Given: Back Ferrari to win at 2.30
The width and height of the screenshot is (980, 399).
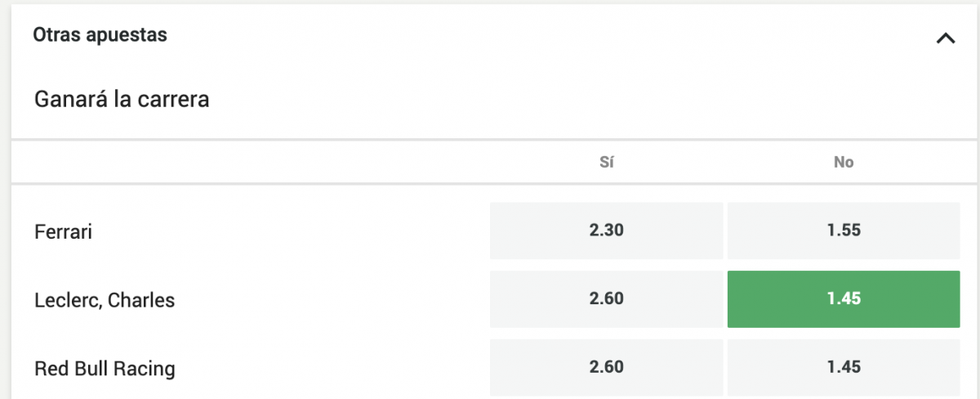Looking at the screenshot, I should coord(606,231).
